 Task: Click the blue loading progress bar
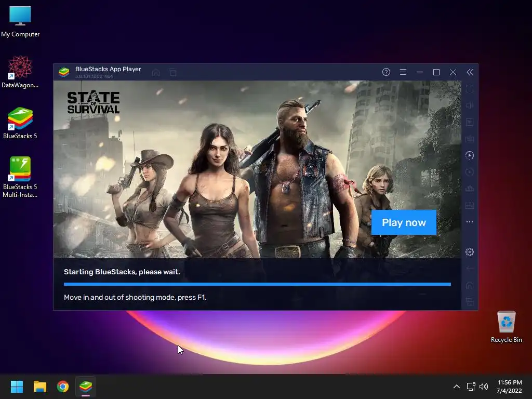tap(257, 284)
